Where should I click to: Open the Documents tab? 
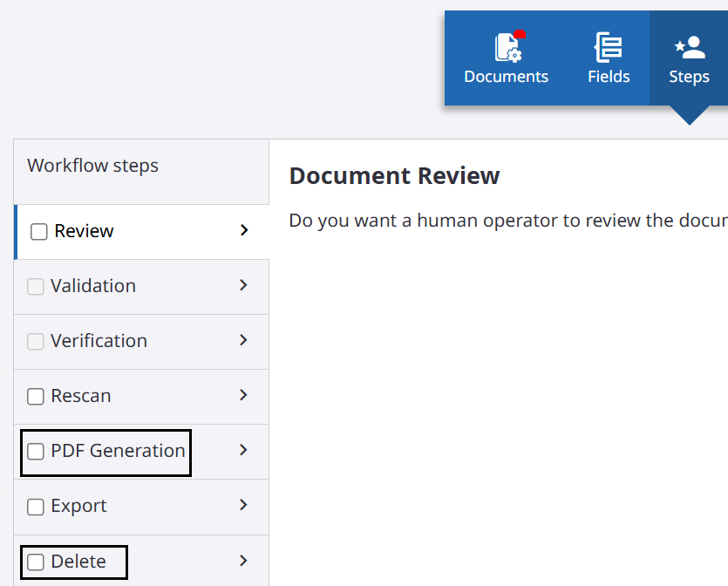[506, 58]
